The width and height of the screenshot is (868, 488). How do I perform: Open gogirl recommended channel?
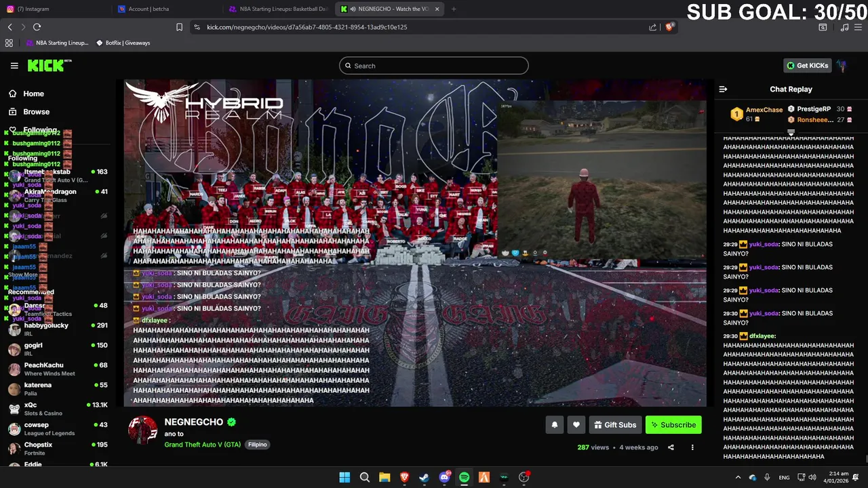(58, 349)
